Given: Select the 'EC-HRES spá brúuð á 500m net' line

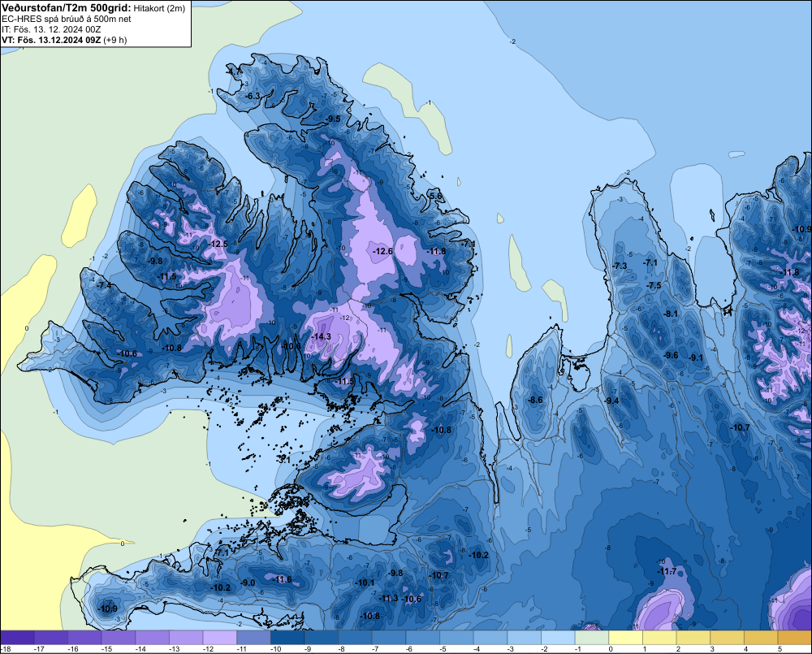Looking at the screenshot, I should 67,19.
